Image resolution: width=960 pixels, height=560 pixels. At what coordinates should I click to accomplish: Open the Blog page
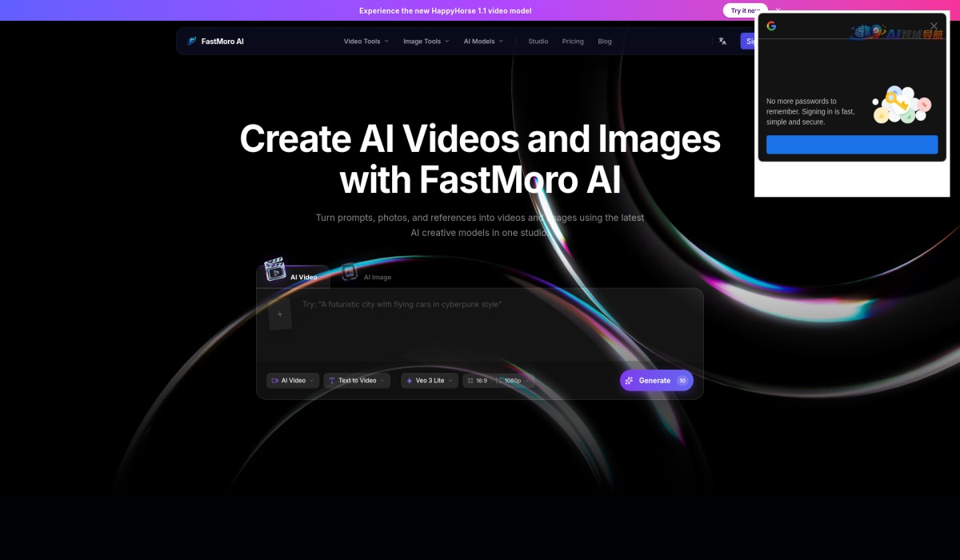[x=605, y=41]
